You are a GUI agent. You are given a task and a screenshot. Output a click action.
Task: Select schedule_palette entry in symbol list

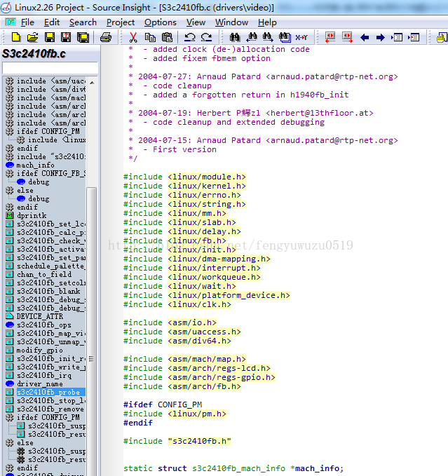coord(51,266)
